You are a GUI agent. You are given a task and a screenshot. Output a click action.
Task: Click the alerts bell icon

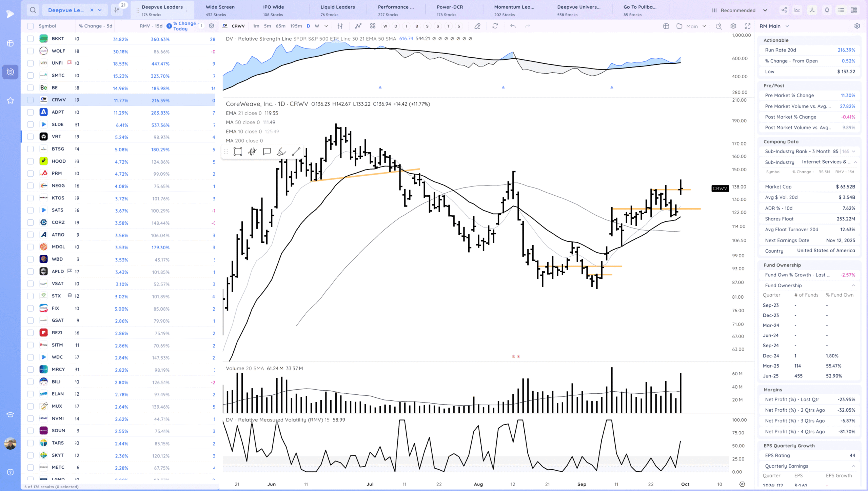pyautogui.click(x=827, y=10)
